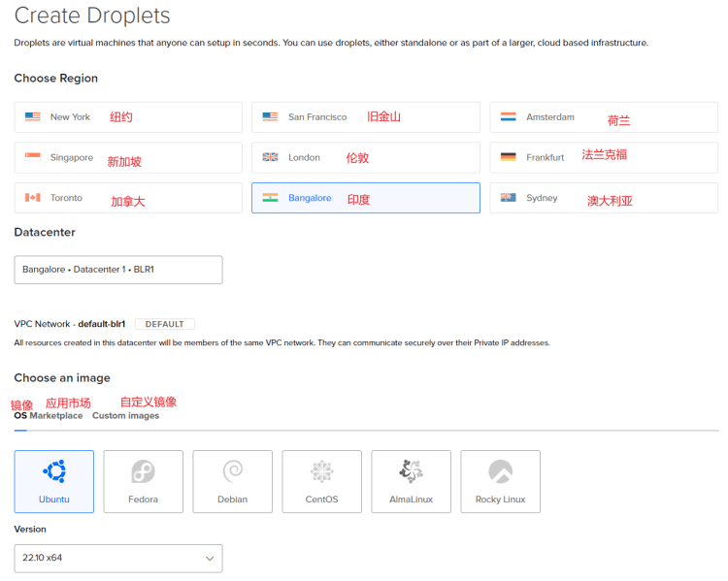The width and height of the screenshot is (728, 581).
Task: Click the Rocky Linux logo icon
Action: point(501,471)
